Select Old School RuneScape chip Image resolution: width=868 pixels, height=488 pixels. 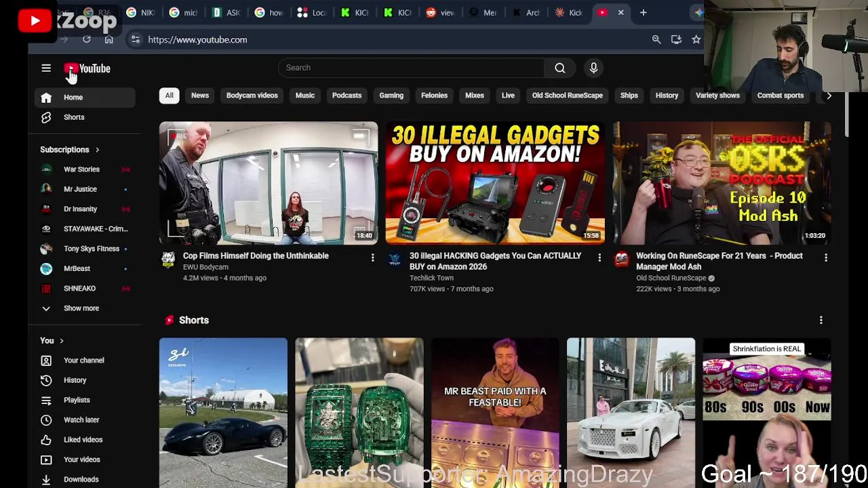568,96
